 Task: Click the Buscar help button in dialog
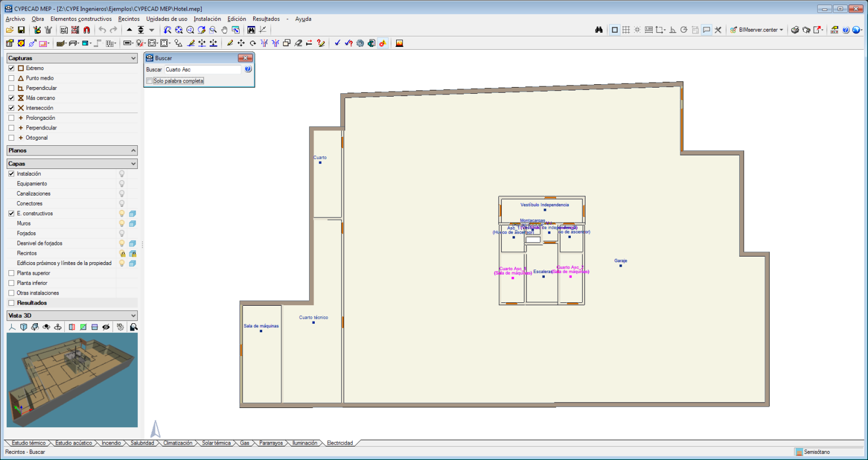pos(247,68)
